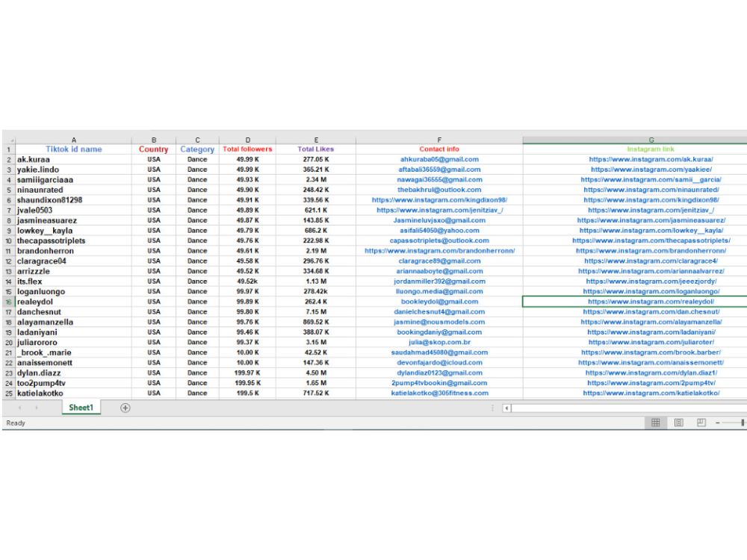Viewport: 747px width, 560px height.
Task: Select cell 'danchesnut'
Action: [73, 312]
